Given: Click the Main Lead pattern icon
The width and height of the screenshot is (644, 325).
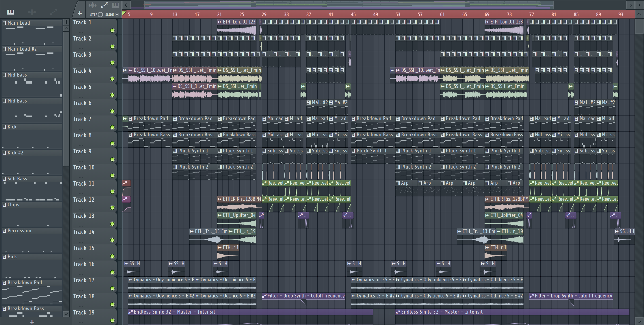Looking at the screenshot, I should [4, 23].
